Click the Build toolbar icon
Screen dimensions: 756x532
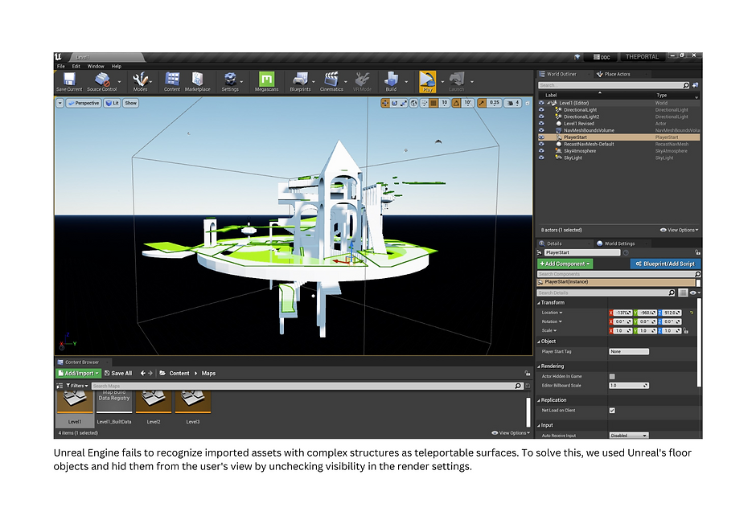click(x=391, y=80)
